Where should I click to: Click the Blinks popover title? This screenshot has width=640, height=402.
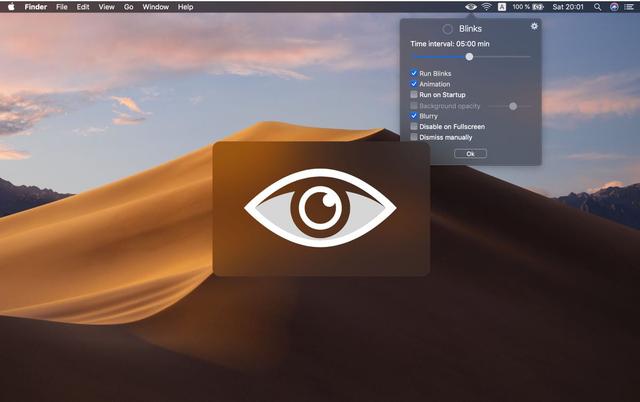point(470,29)
